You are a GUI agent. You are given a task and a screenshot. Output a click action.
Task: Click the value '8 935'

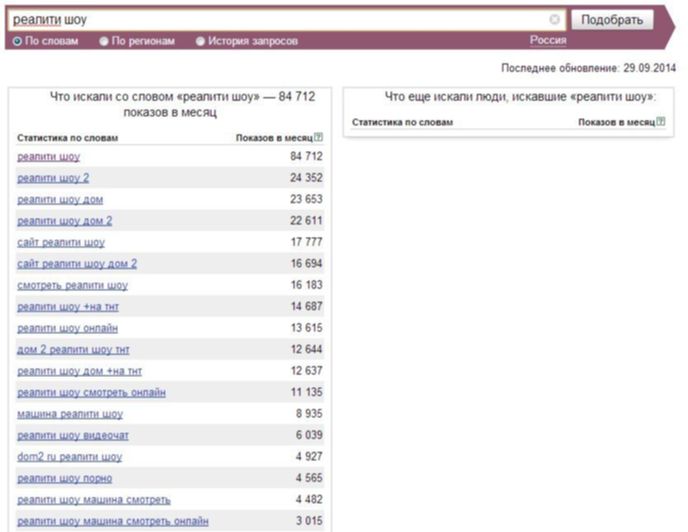(x=309, y=413)
